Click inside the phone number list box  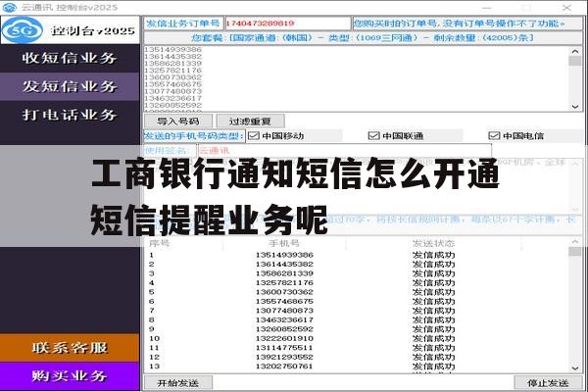357,78
